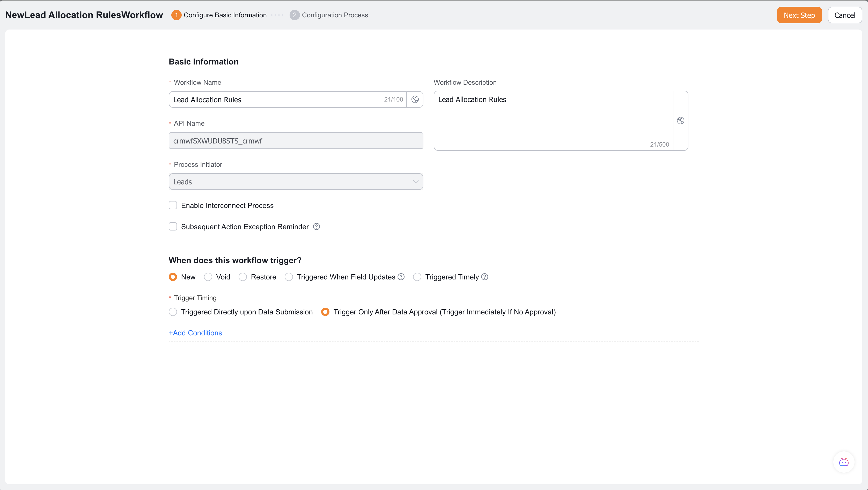Click the '21/500' character counter
868x490 pixels.
click(659, 144)
